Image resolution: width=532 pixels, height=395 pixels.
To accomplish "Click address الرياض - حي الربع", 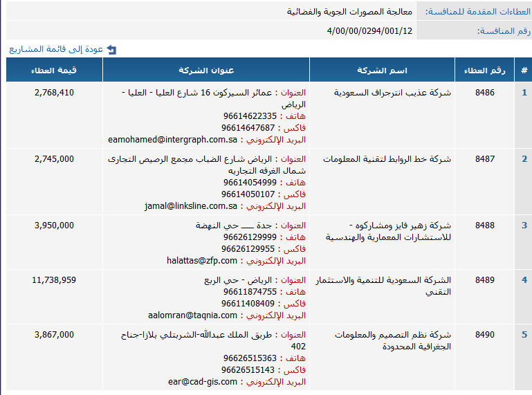I will (238, 280).
